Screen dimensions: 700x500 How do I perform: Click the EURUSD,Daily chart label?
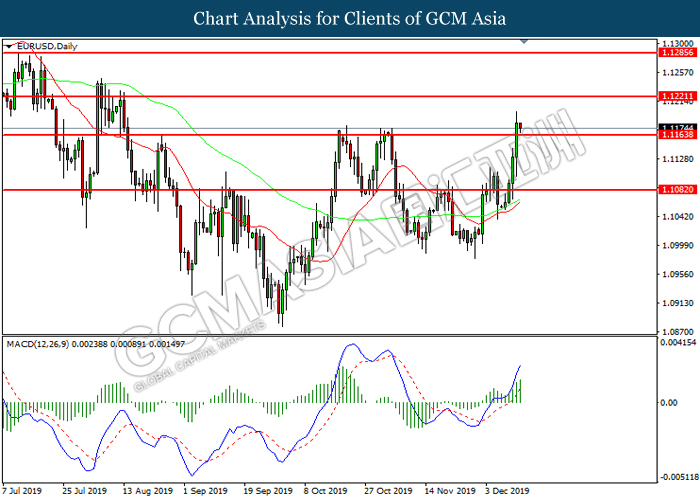click(x=47, y=46)
